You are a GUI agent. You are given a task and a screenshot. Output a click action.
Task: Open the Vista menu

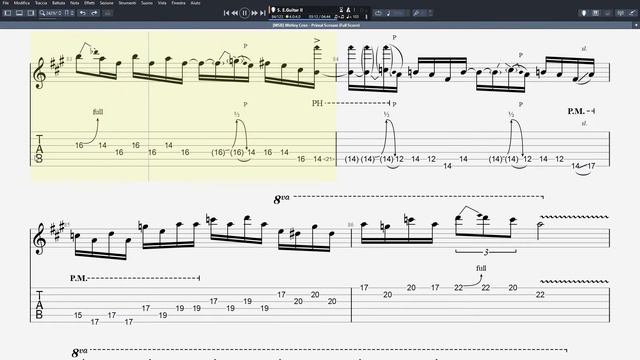tap(162, 3)
